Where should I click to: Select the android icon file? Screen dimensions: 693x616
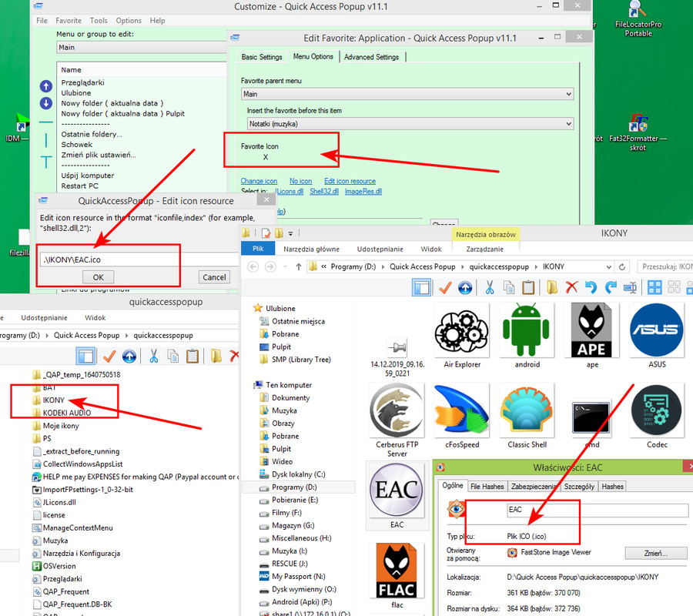tap(527, 336)
